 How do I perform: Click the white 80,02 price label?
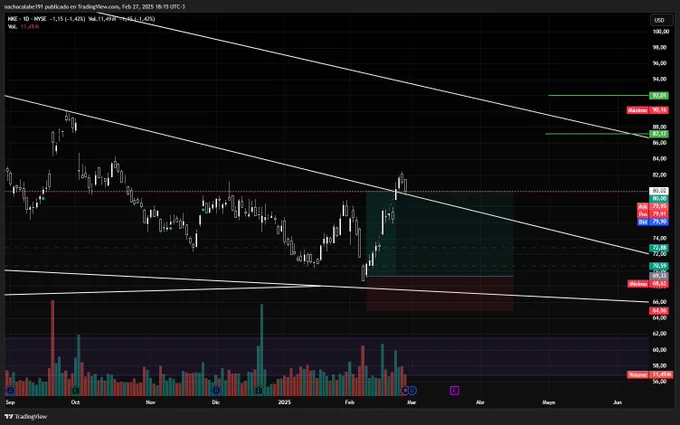[659, 191]
